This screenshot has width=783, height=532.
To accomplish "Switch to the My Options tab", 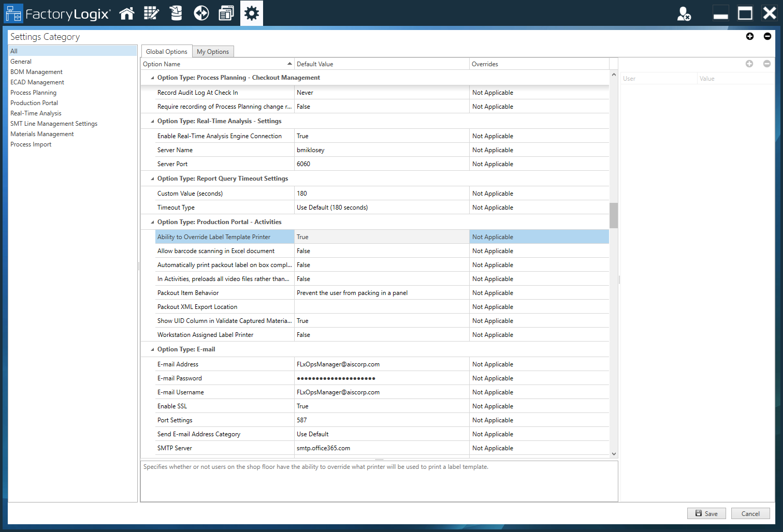I will tap(212, 52).
